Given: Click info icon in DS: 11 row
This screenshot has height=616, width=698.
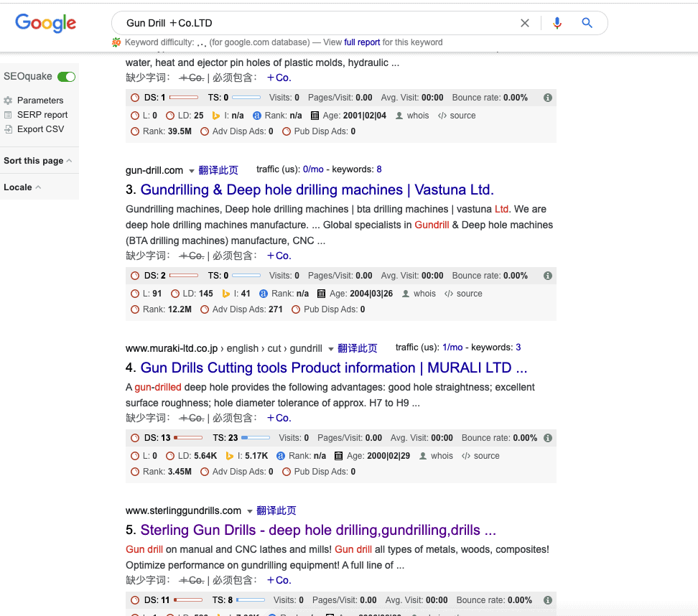Looking at the screenshot, I should pos(548,600).
